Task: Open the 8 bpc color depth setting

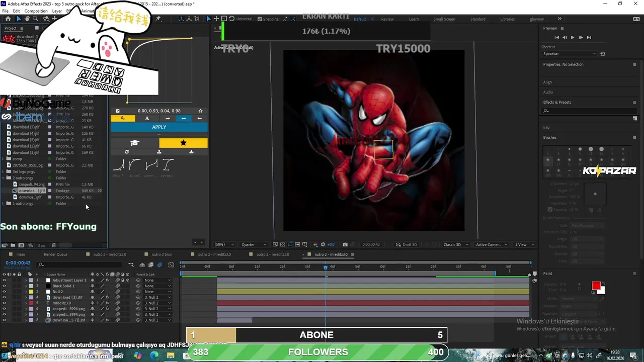Action: pos(42,245)
